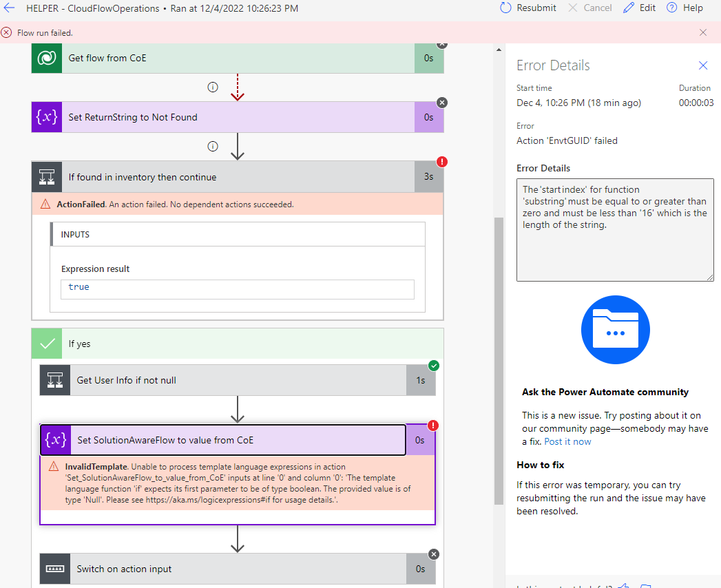Click green success badge on "Get User Info if not null"
Viewport: 721px width, 588px height.
(x=434, y=366)
